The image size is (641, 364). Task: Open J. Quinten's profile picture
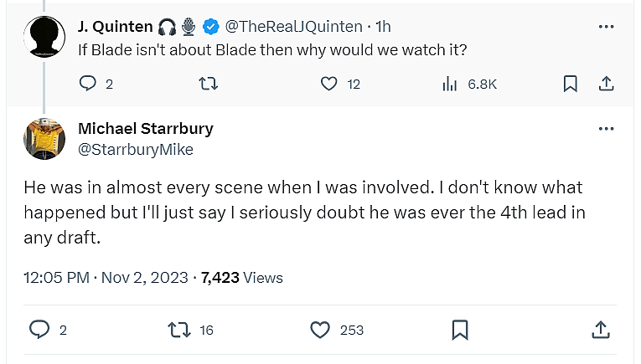[44, 38]
